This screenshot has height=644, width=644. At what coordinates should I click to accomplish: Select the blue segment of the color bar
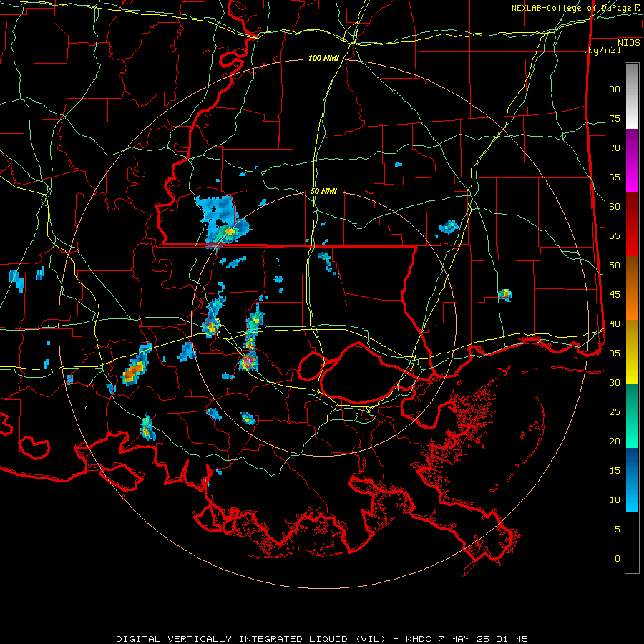(x=632, y=479)
